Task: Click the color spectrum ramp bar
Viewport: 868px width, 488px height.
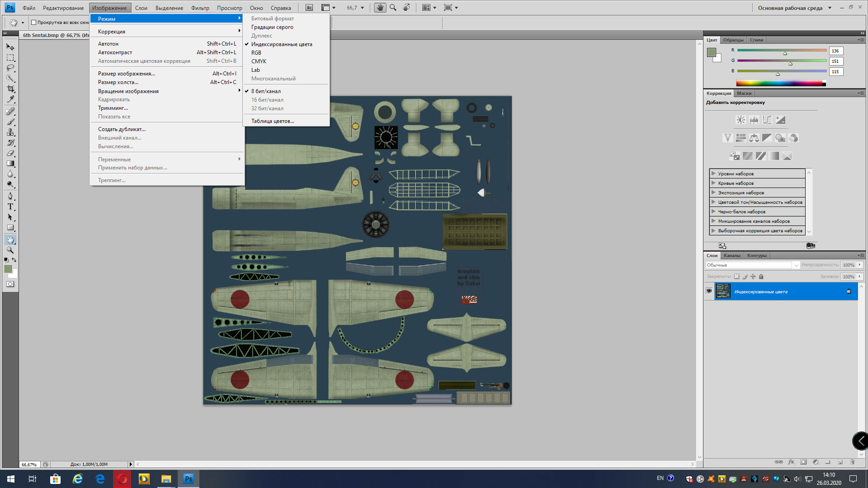Action: pos(780,83)
